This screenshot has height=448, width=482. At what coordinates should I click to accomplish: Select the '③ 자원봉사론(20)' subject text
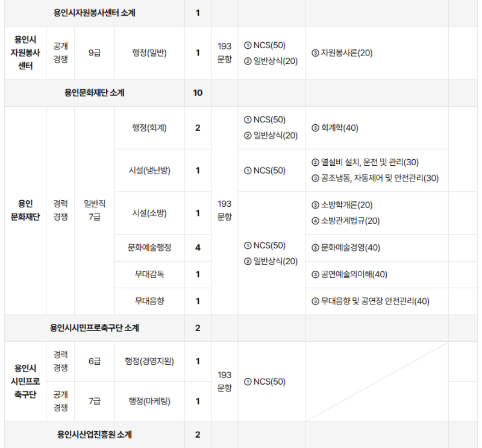(x=342, y=53)
